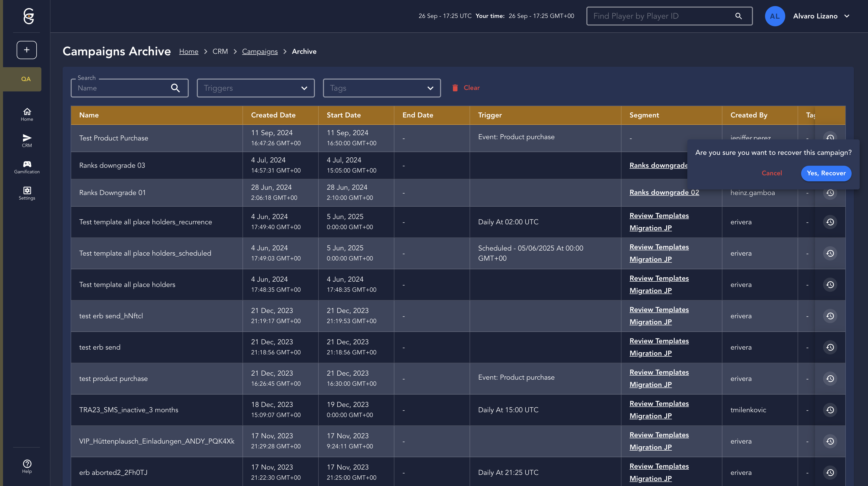Click the plus add button in sidebar

click(26, 50)
